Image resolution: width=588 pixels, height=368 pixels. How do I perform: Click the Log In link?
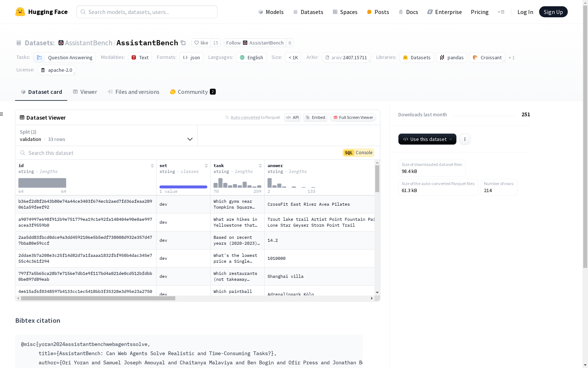coord(525,12)
